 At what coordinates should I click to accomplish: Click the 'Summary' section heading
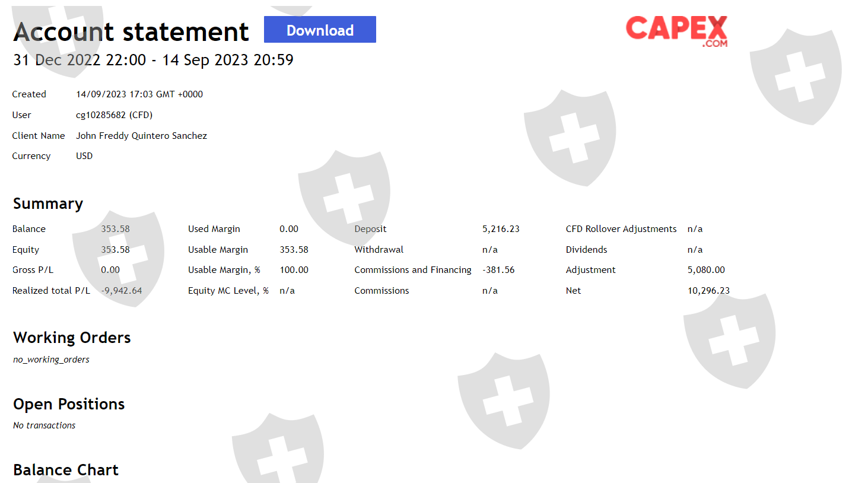(x=48, y=204)
